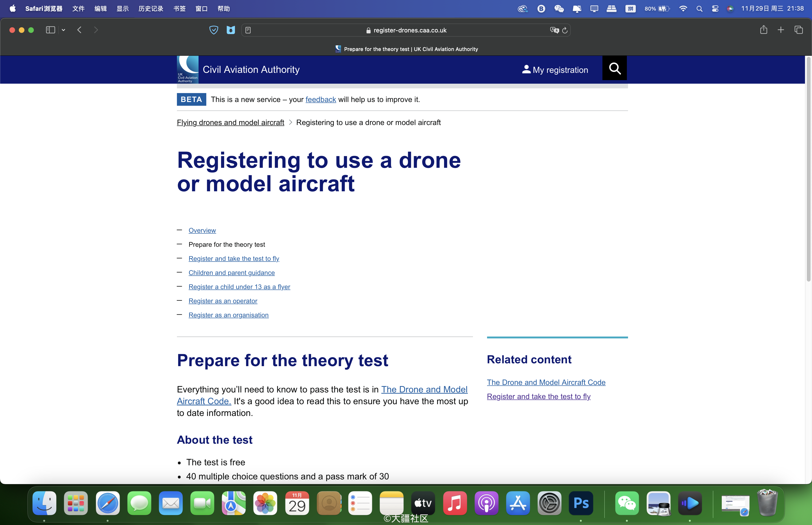The height and width of the screenshot is (525, 812).
Task: Open the Share button in Safari toolbar
Action: pos(764,30)
